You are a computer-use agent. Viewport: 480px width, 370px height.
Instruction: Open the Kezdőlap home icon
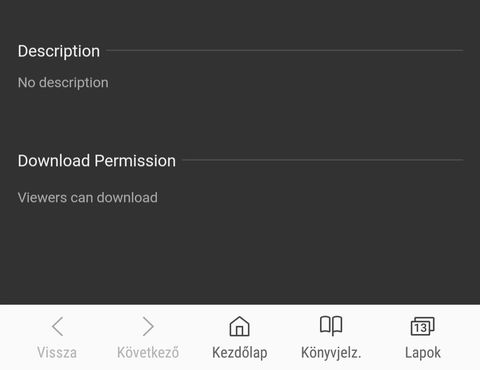click(x=239, y=326)
